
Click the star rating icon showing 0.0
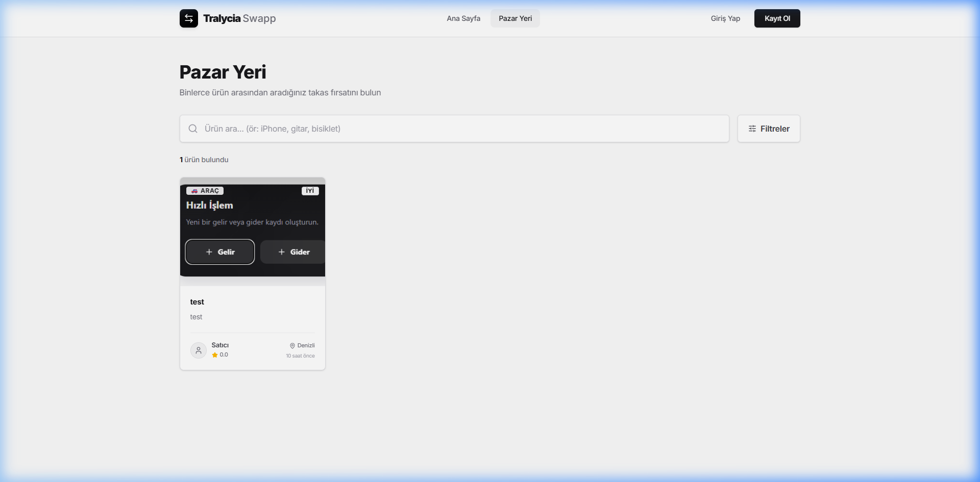[215, 355]
